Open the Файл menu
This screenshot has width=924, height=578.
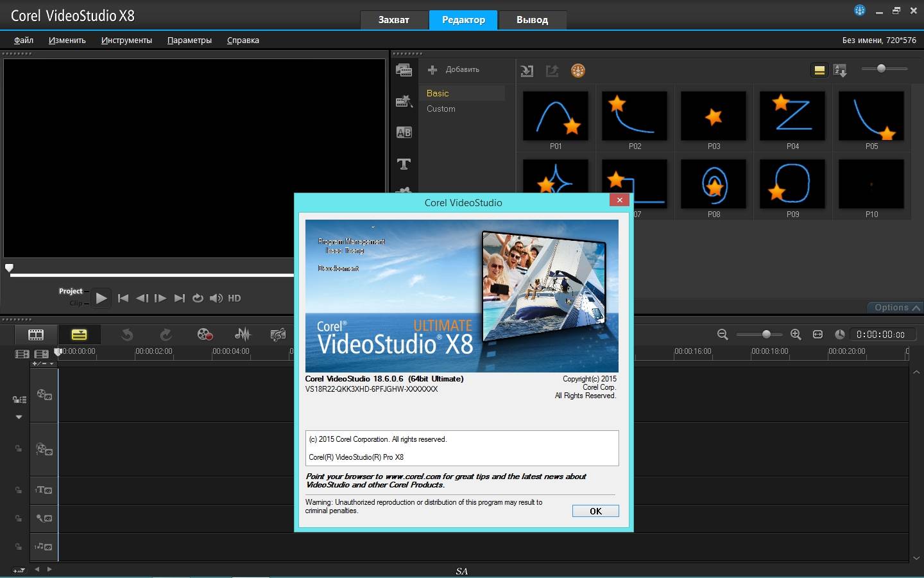24,40
